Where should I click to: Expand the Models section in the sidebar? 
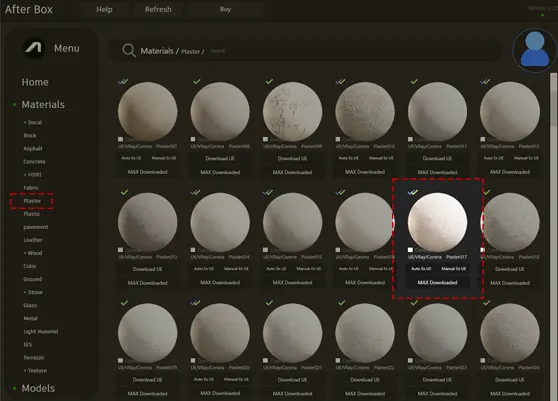38,388
